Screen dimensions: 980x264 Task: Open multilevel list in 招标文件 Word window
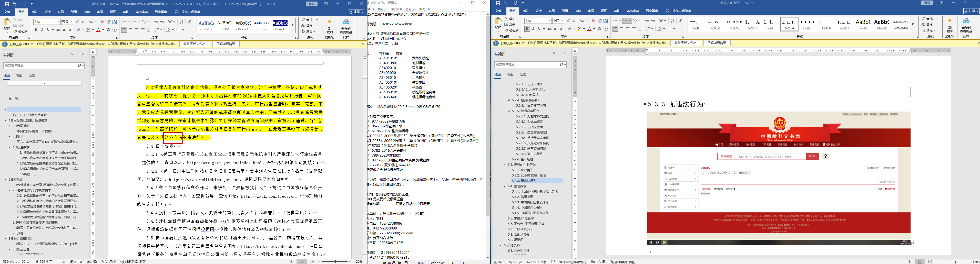pos(144,22)
